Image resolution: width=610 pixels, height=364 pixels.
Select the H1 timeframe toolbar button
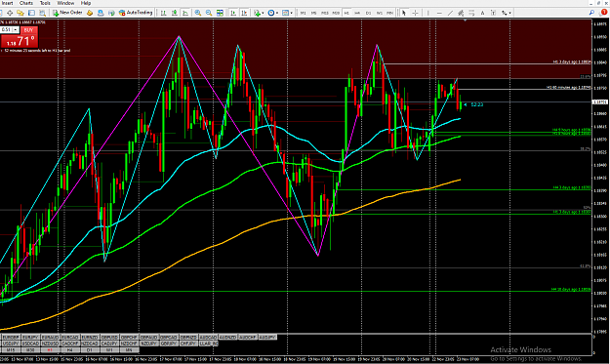click(346, 13)
